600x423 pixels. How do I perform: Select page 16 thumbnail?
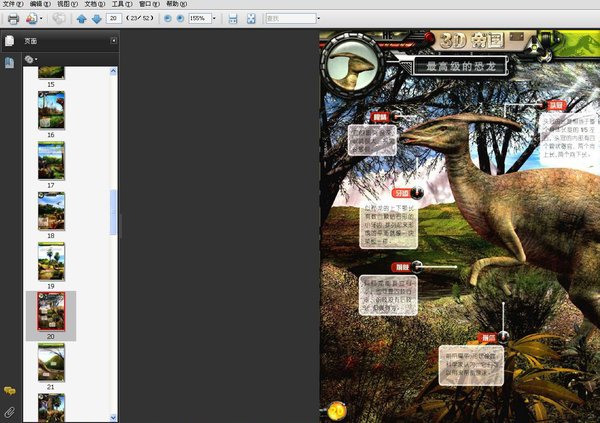tap(51, 110)
